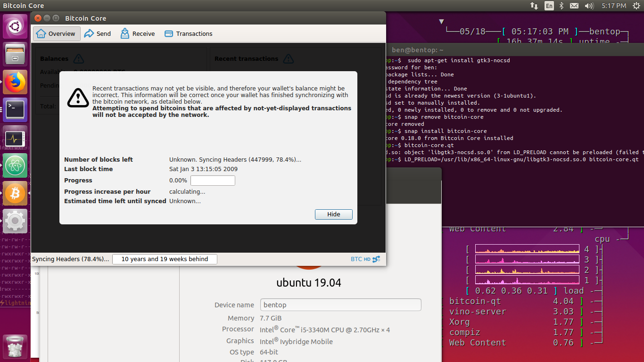Hide the synchronization warning dialog
The width and height of the screenshot is (644, 362).
point(333,214)
